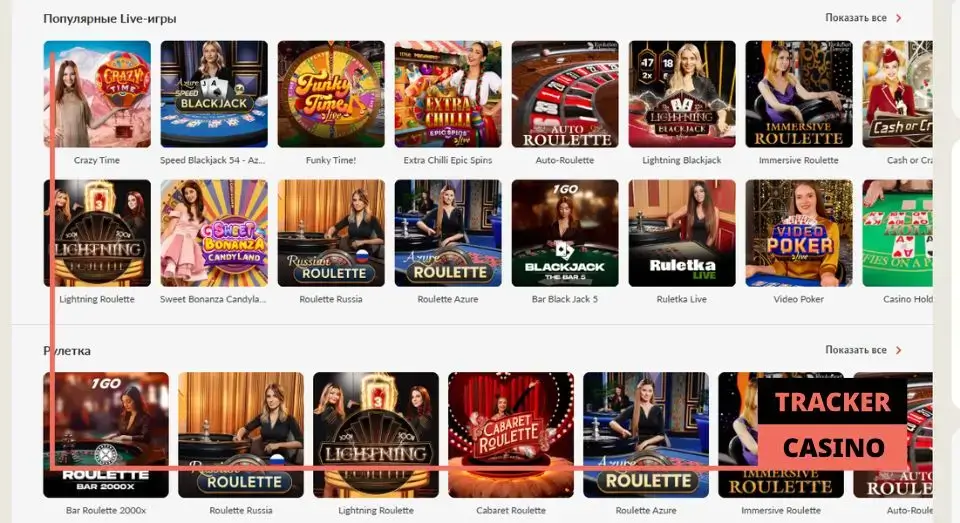Viewport: 960px width, 523px height.
Task: Open the Funky Time live game
Action: coord(331,94)
